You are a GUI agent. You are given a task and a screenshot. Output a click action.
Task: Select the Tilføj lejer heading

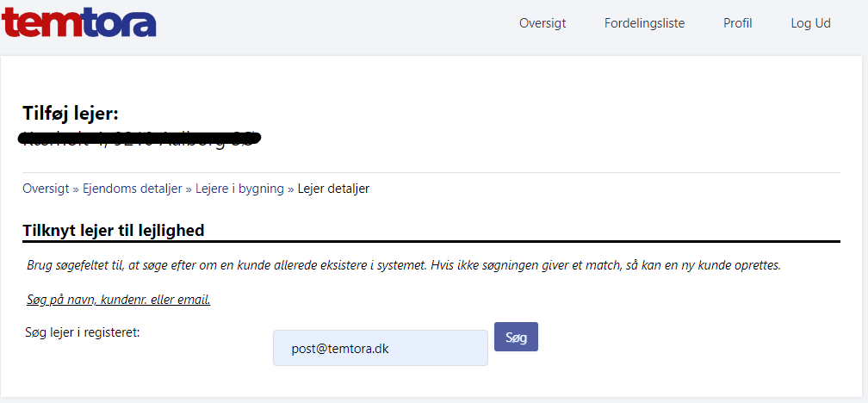(71, 114)
